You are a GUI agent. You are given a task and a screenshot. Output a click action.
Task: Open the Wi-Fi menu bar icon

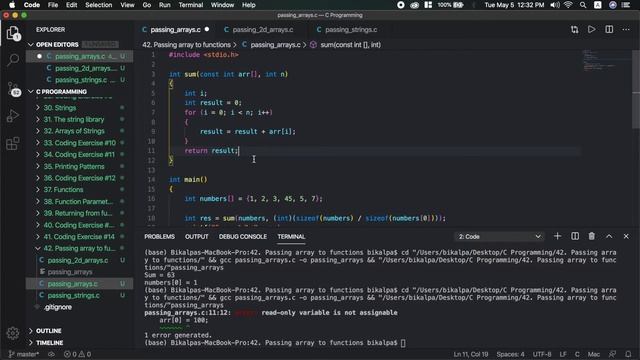[568, 5]
